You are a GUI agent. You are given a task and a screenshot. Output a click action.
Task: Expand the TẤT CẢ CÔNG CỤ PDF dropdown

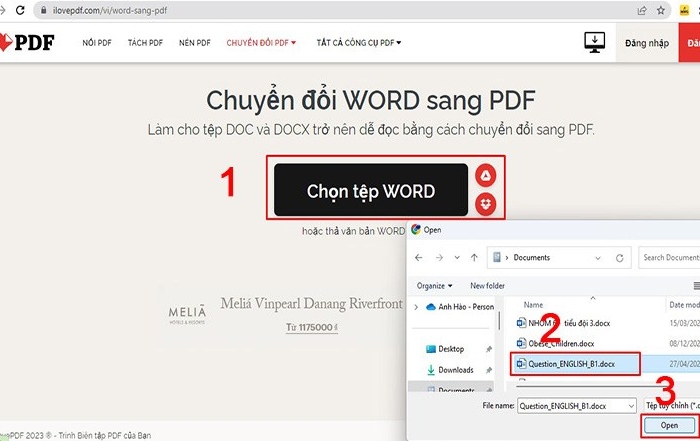(x=359, y=43)
